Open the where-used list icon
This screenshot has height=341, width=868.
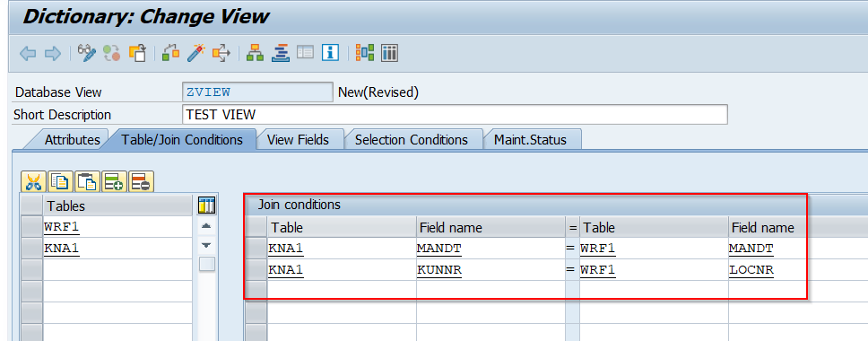[x=221, y=53]
